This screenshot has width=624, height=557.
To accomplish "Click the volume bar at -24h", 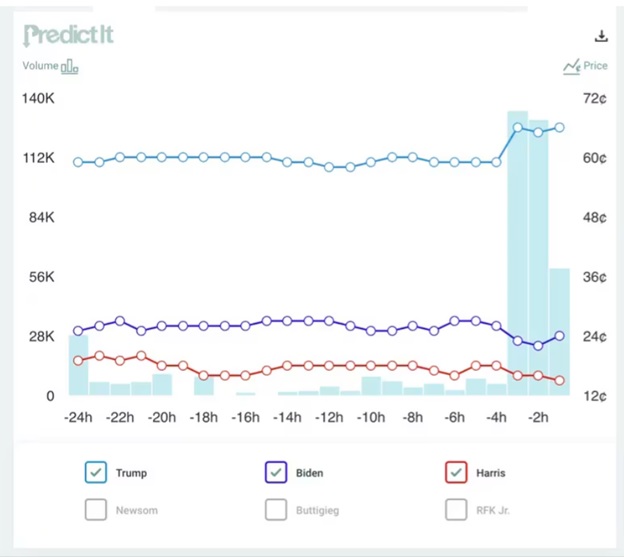I will point(78,365).
